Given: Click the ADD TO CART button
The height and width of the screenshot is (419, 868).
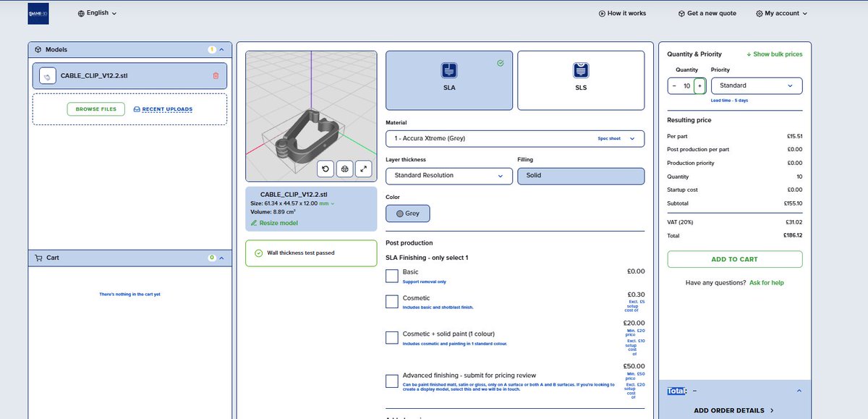Looking at the screenshot, I should pyautogui.click(x=734, y=258).
